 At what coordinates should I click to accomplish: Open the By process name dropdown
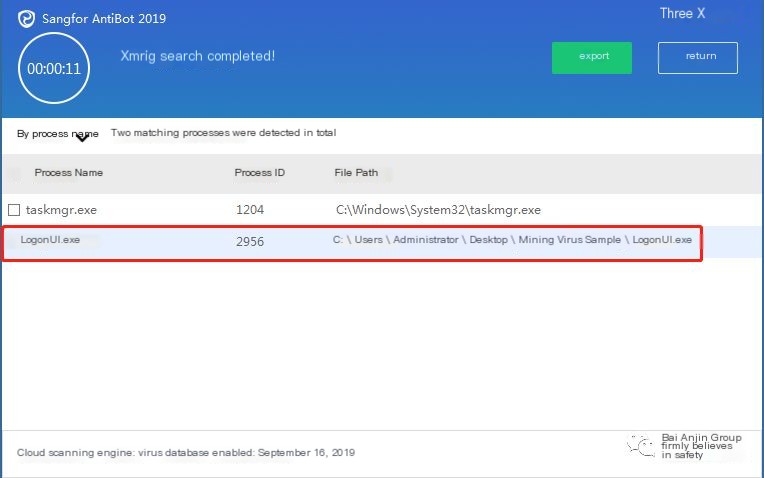pos(57,134)
